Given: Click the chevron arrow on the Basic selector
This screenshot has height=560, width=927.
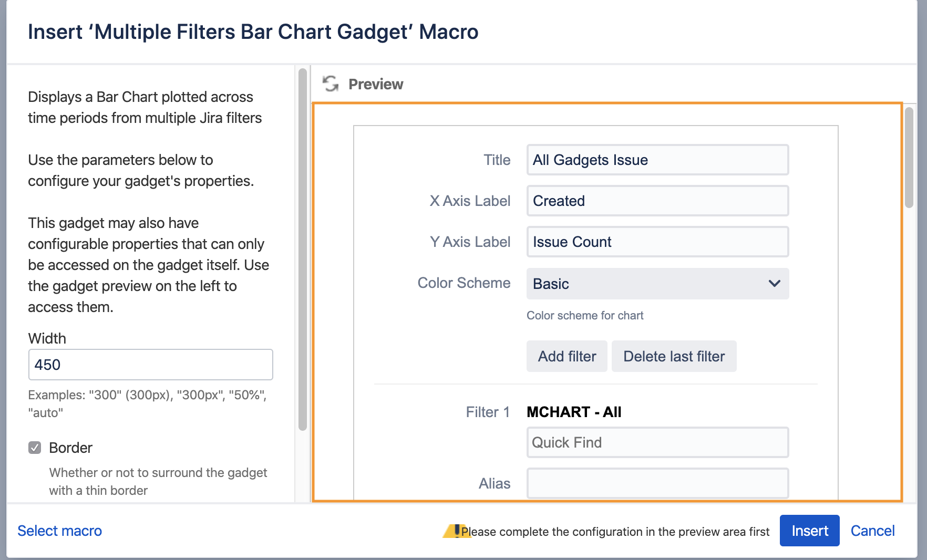Looking at the screenshot, I should (x=774, y=284).
